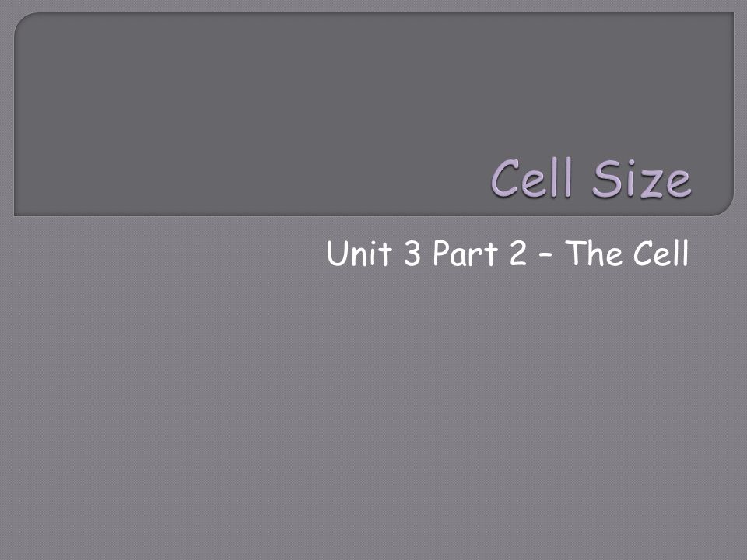Click the word 'Cell' in the white subtitle
Image resolution: width=747 pixels, height=560 pixels.
coord(661,253)
